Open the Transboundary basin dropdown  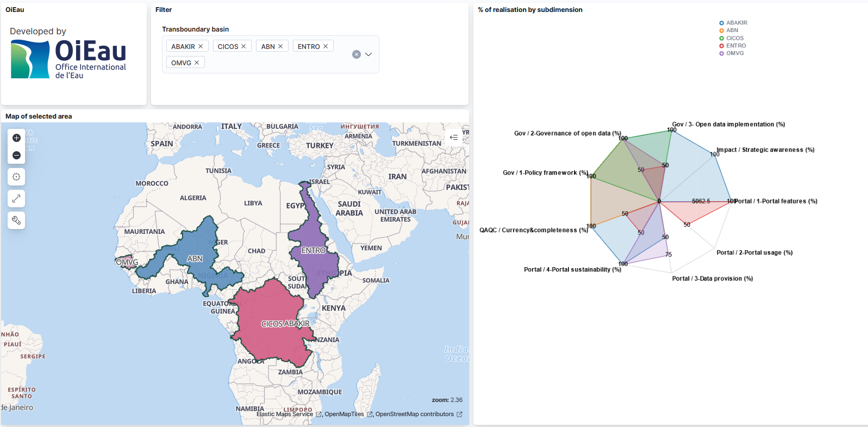point(369,54)
